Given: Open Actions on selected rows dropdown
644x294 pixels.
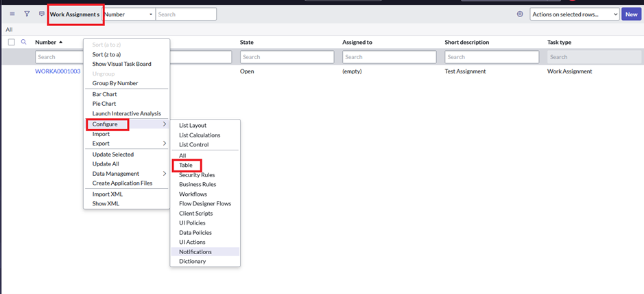Looking at the screenshot, I should point(574,14).
